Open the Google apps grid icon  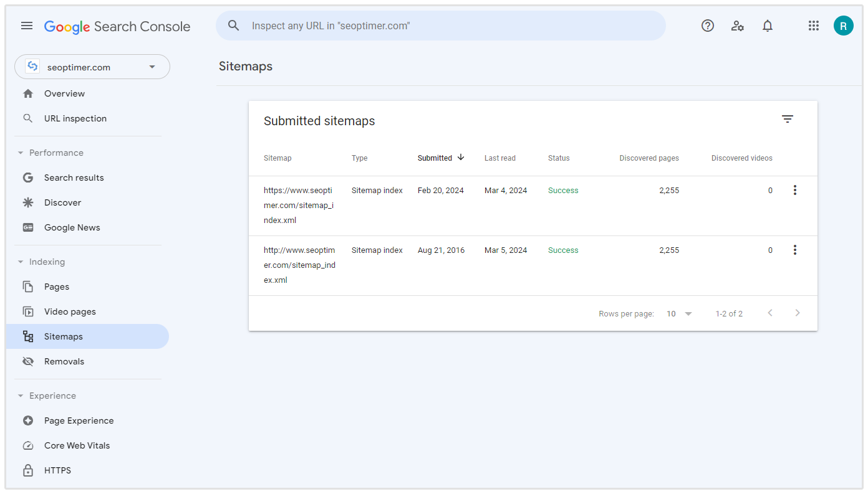813,26
